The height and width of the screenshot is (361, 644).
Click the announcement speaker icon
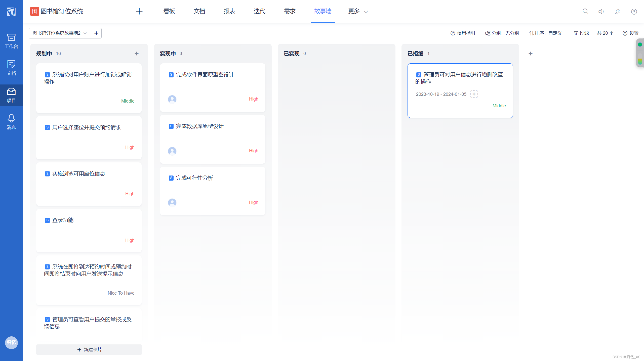601,12
